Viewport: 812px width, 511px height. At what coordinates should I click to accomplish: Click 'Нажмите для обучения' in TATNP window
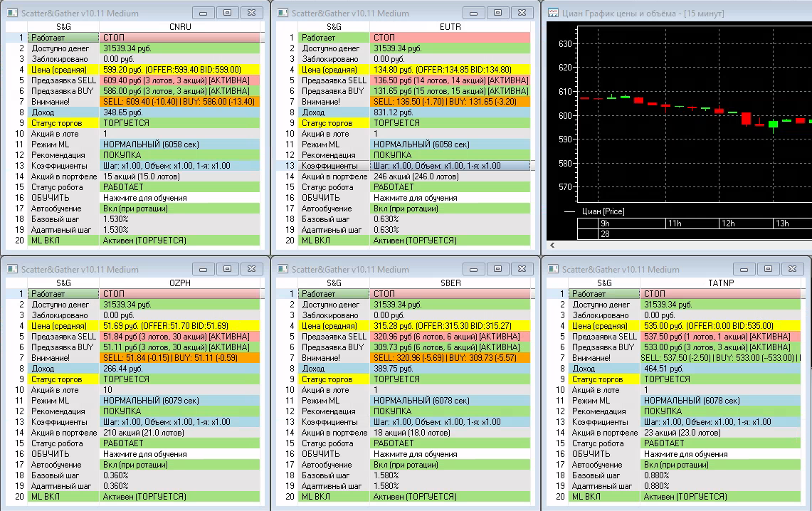click(720, 454)
